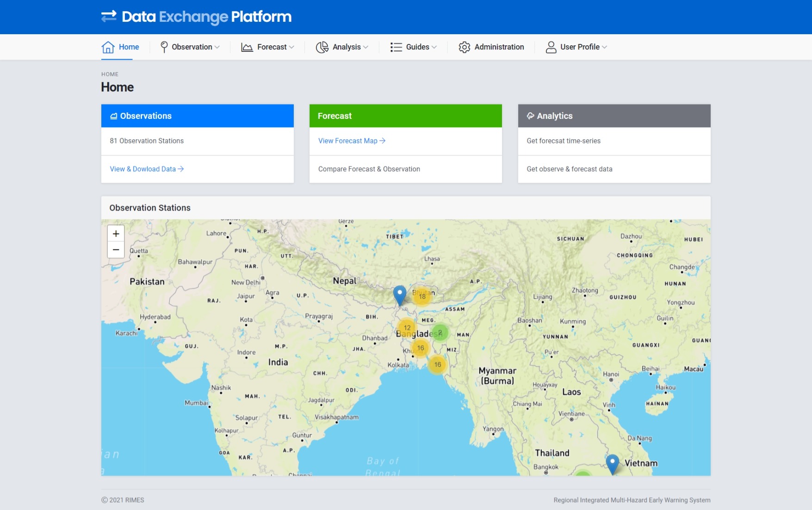This screenshot has height=510, width=812.
Task: Click Compare Forecast & Observation
Action: pyautogui.click(x=369, y=169)
